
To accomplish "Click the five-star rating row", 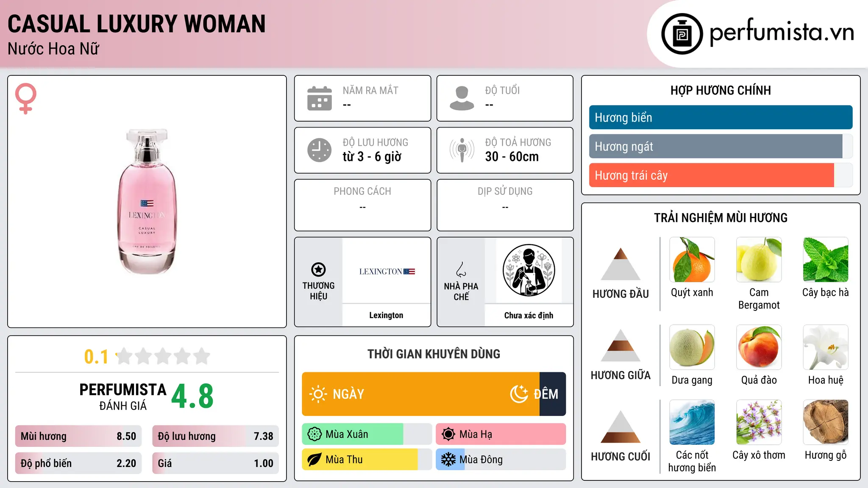I will (x=163, y=356).
